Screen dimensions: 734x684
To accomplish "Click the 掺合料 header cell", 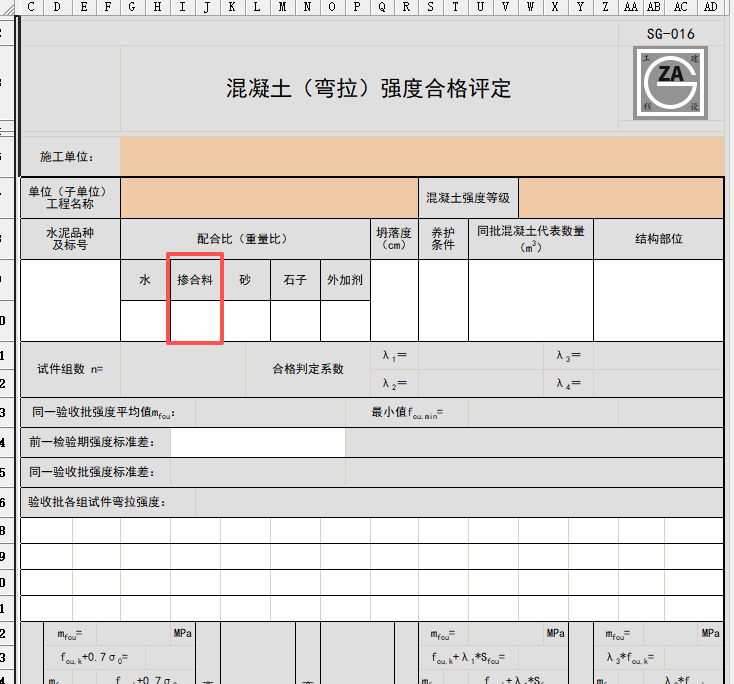I will [195, 280].
